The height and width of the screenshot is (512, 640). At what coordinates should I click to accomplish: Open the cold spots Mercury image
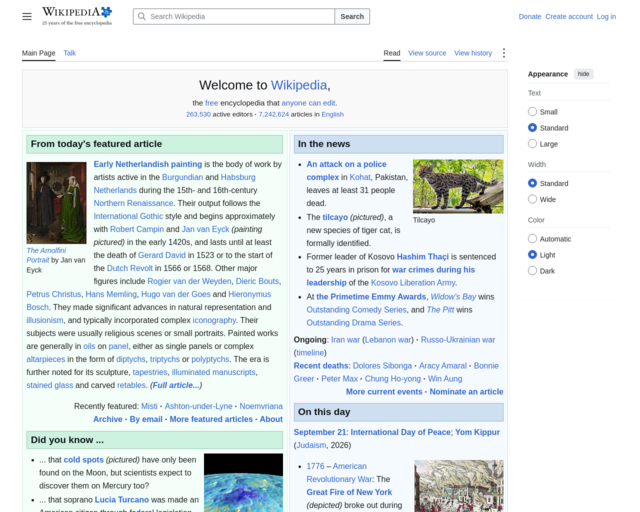243,483
